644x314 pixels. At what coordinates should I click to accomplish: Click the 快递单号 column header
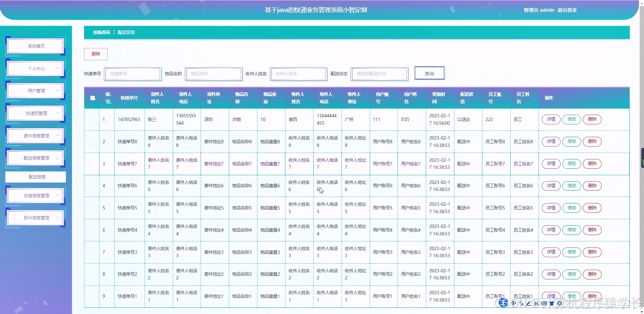click(x=129, y=98)
